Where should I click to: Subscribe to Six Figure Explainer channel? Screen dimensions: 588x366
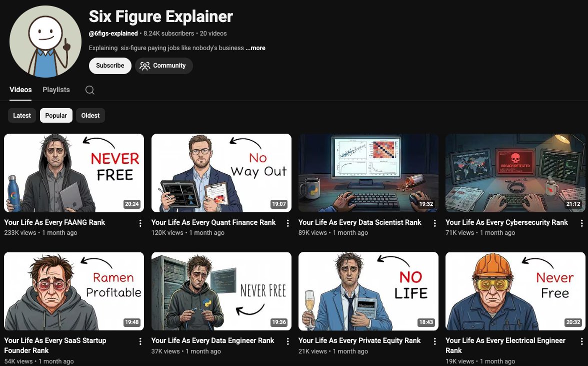click(x=110, y=65)
